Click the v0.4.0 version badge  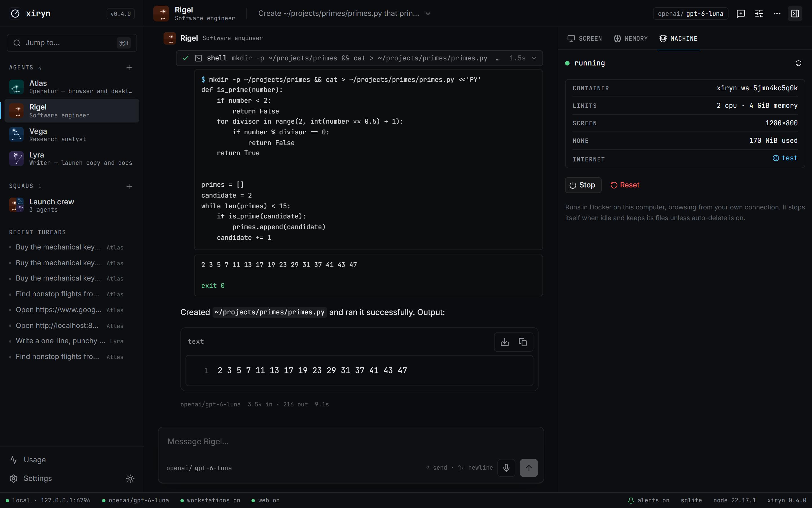120,14
